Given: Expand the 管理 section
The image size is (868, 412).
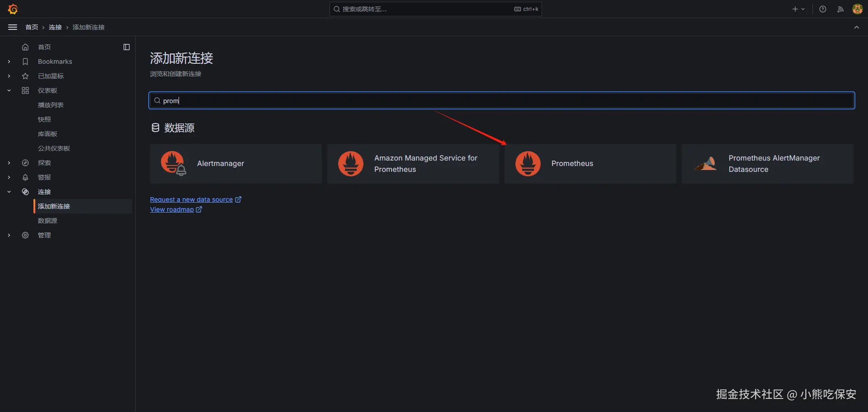Looking at the screenshot, I should [x=9, y=235].
